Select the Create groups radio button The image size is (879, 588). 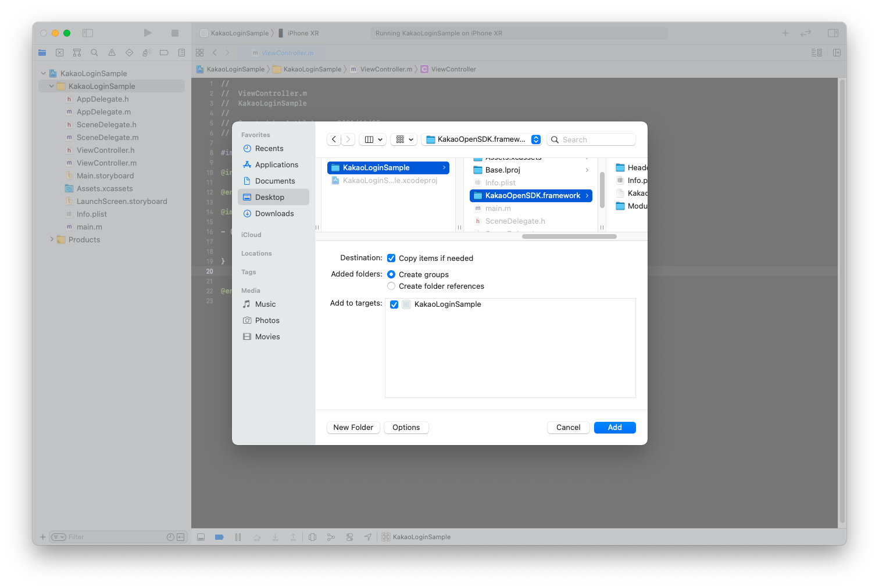coord(391,275)
